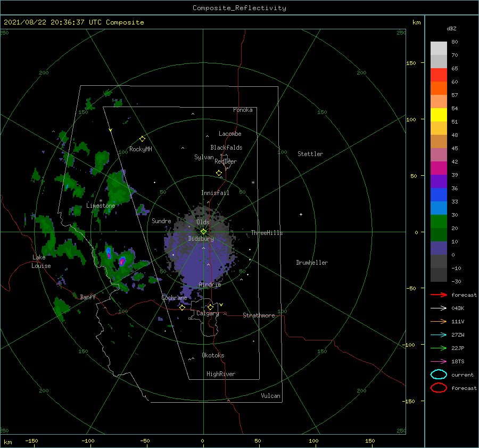Screen dimensions: 479x448
Task: Click the green 22JP arrow legend icon
Action: tap(439, 348)
